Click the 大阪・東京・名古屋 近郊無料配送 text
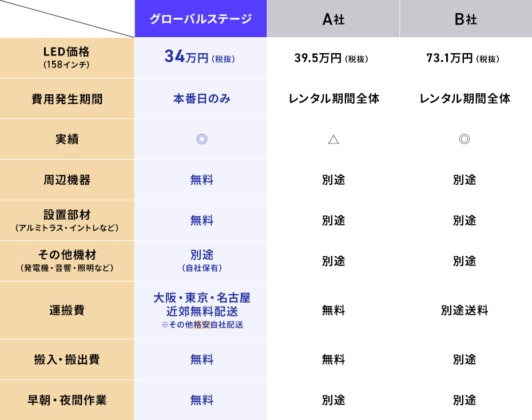 (201, 304)
